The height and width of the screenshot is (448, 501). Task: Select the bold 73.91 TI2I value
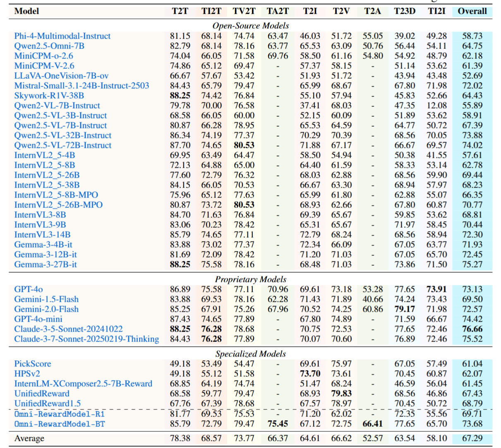(x=437, y=289)
